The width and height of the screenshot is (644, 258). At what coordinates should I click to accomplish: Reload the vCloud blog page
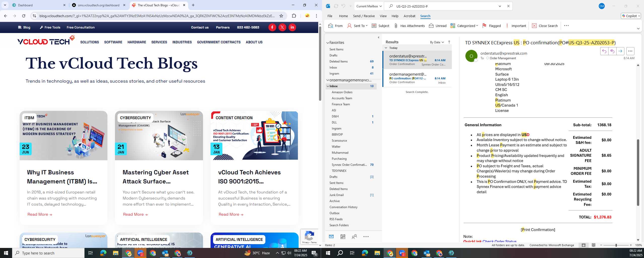(24, 16)
